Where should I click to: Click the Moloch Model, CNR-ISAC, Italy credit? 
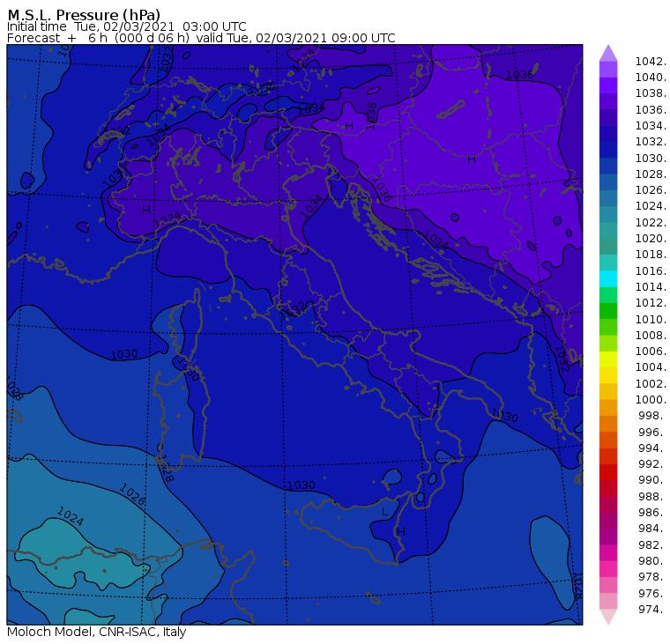click(97, 632)
